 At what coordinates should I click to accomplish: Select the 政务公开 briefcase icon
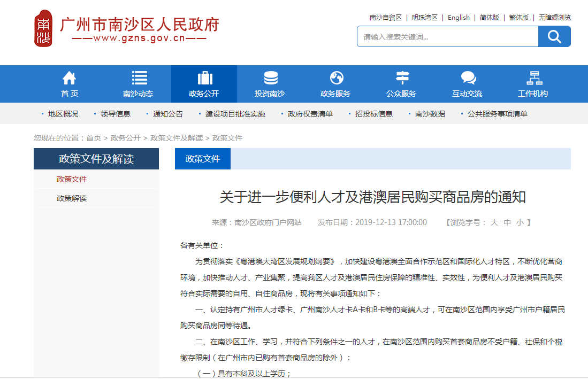point(205,78)
